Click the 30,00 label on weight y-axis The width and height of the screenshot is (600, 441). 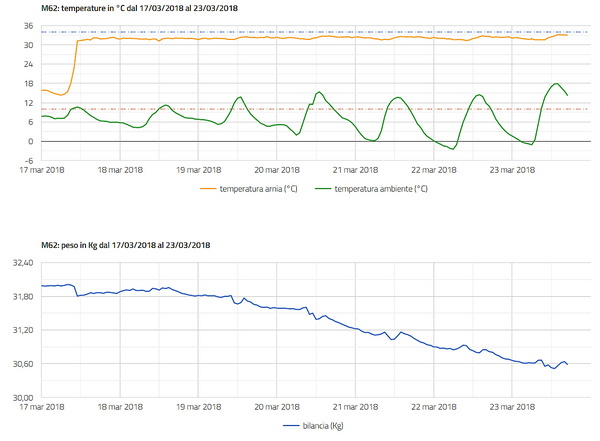[x=22, y=397]
